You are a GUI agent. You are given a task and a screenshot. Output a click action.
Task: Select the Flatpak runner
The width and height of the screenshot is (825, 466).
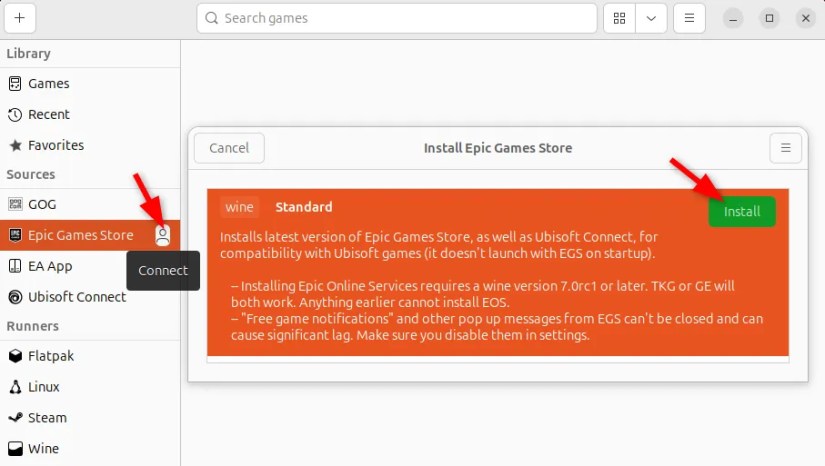[x=90, y=356]
